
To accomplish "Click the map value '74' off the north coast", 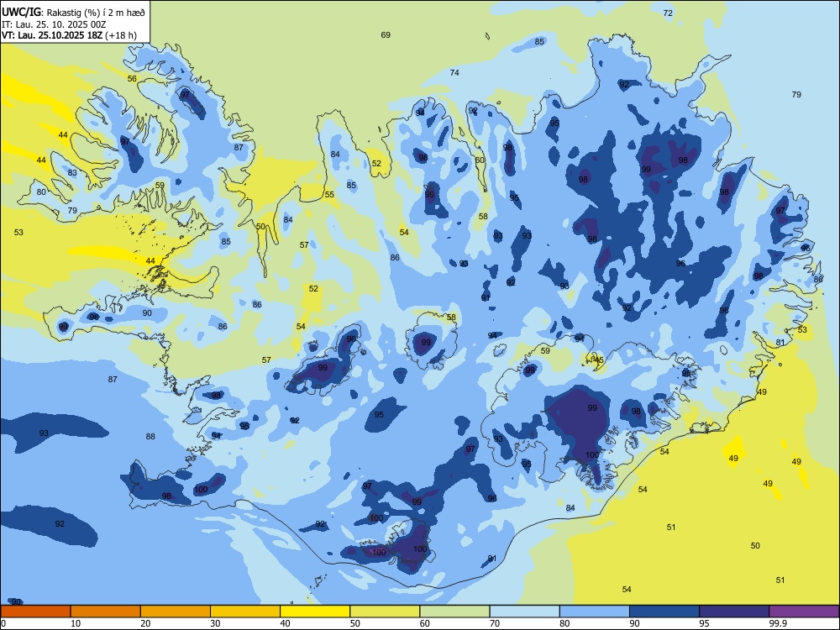I will tap(454, 72).
